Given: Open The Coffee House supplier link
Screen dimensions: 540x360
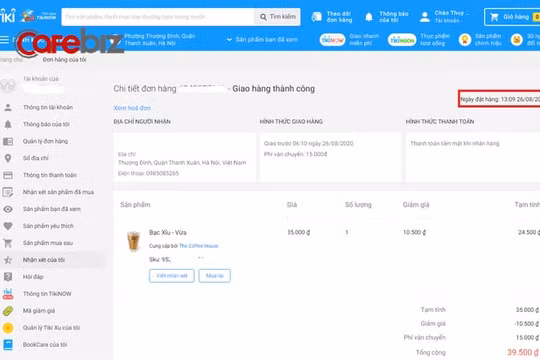Looking at the screenshot, I should click(x=199, y=246).
